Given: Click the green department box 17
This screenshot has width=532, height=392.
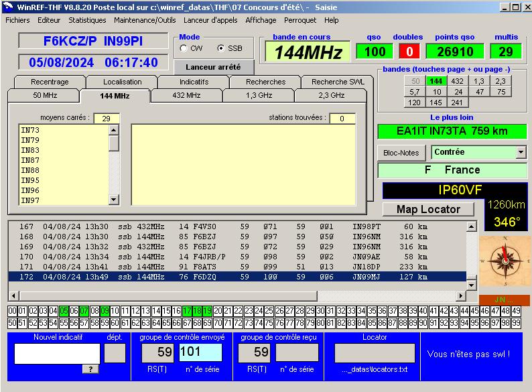Looking at the screenshot, I should 187,310.
